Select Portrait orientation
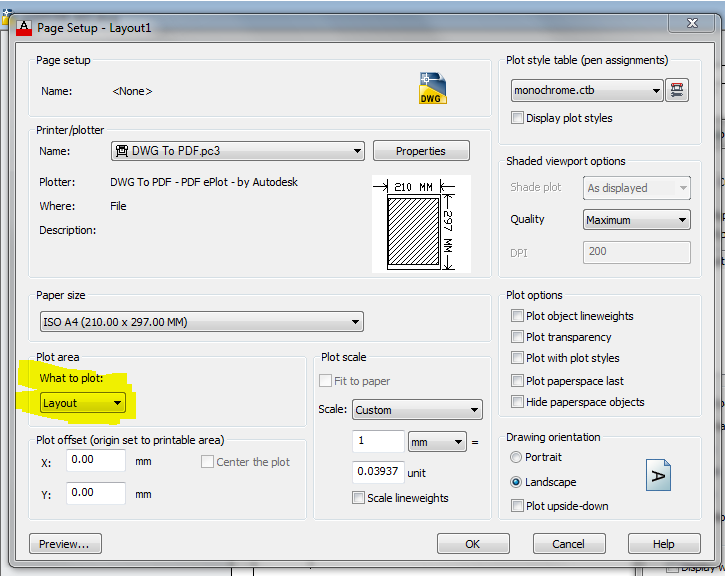The width and height of the screenshot is (725, 576). tap(516, 457)
